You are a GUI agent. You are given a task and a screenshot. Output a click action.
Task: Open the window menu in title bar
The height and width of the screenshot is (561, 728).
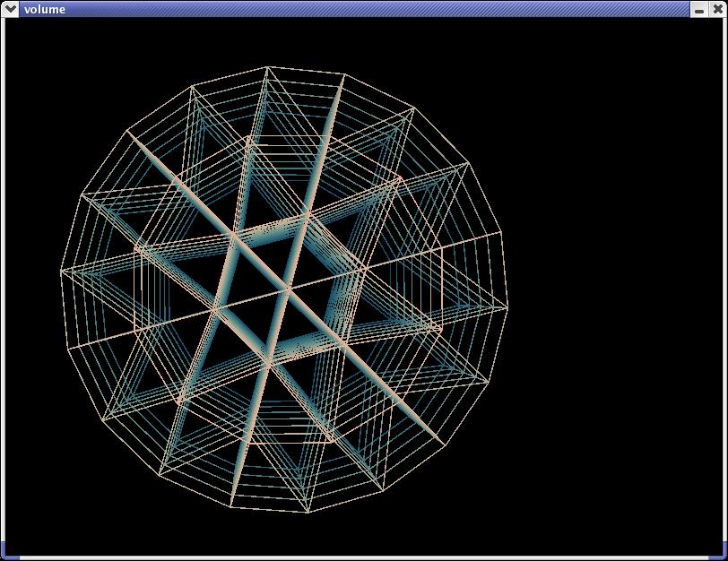pyautogui.click(x=11, y=9)
